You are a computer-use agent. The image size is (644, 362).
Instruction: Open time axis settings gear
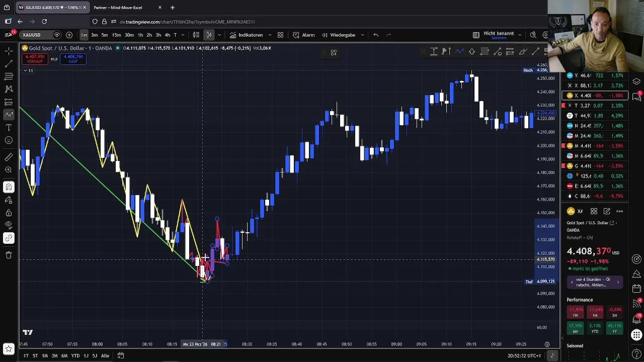pos(547,344)
